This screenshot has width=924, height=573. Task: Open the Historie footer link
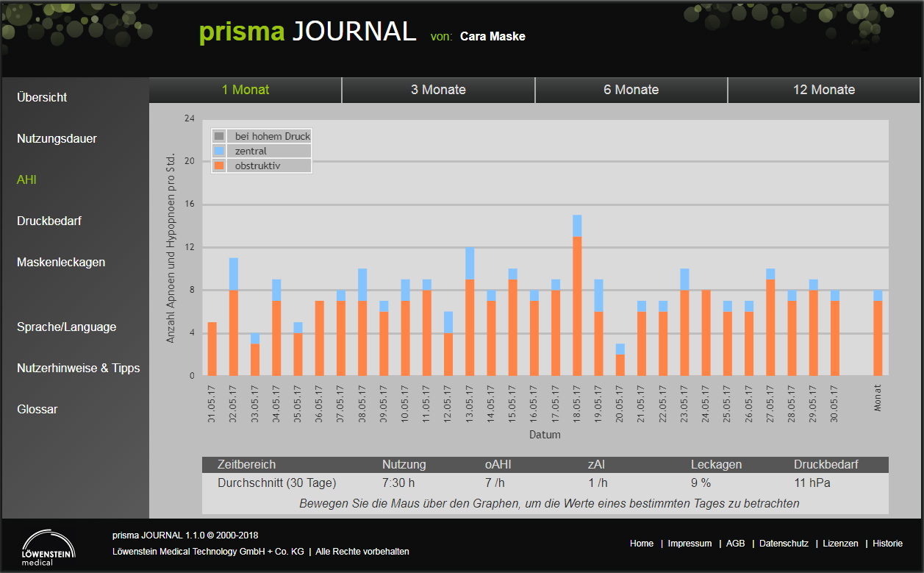[x=888, y=544]
